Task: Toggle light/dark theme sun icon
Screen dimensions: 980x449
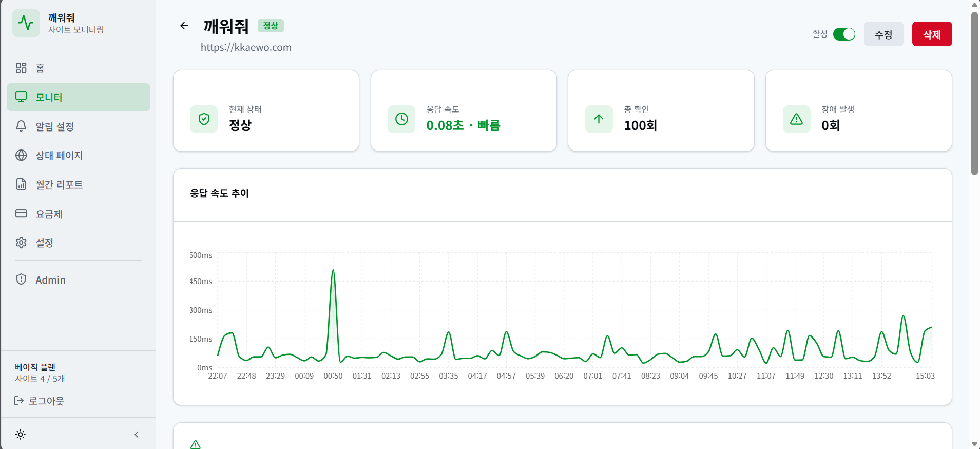Action: point(21,435)
